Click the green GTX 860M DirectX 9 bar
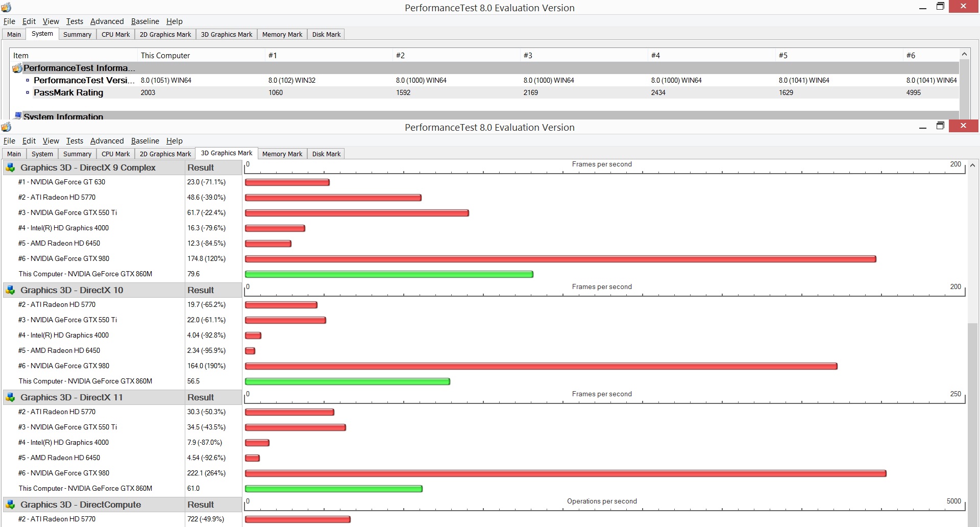The width and height of the screenshot is (980, 527). tap(389, 274)
